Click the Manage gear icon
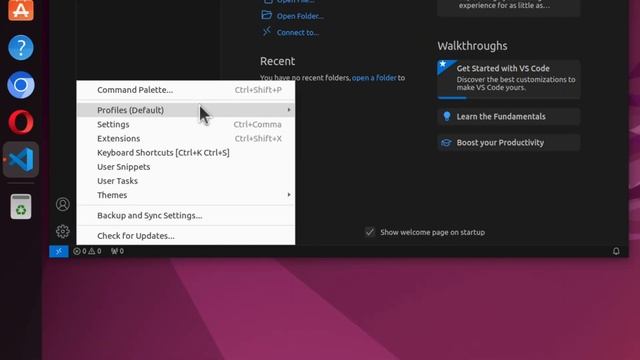 pos(62,231)
